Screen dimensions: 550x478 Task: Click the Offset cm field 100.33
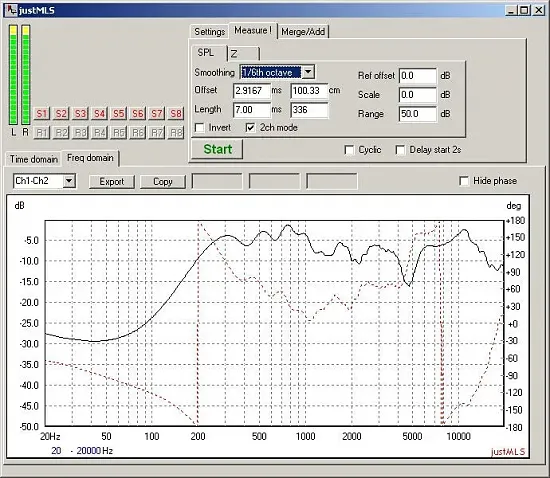(x=309, y=91)
